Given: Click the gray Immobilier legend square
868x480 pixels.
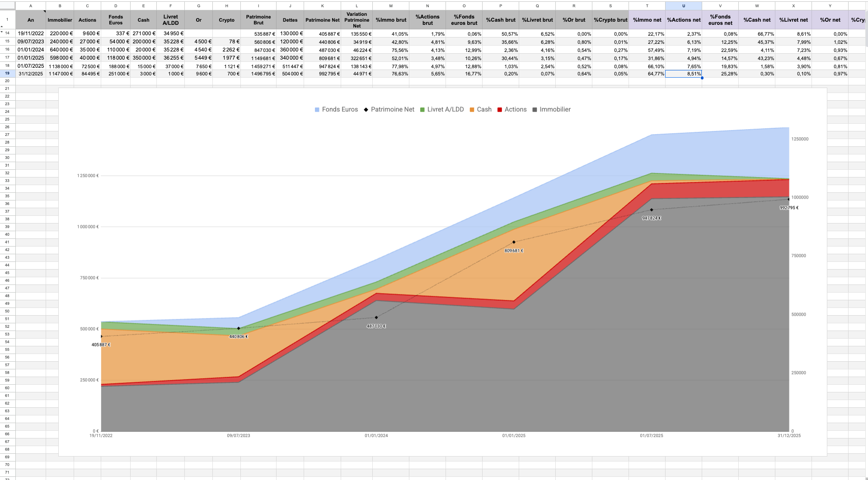Looking at the screenshot, I should 535,110.
